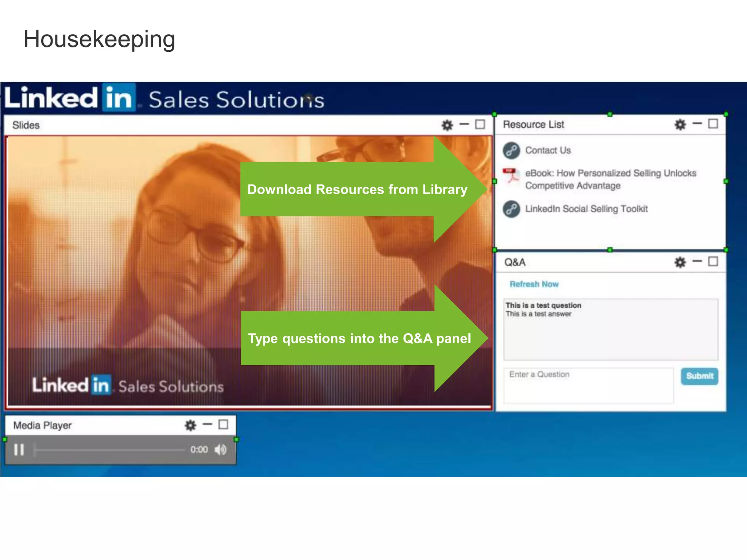Viewport: 747px width, 560px height.
Task: Maximize the Resource List panel
Action: (x=713, y=124)
